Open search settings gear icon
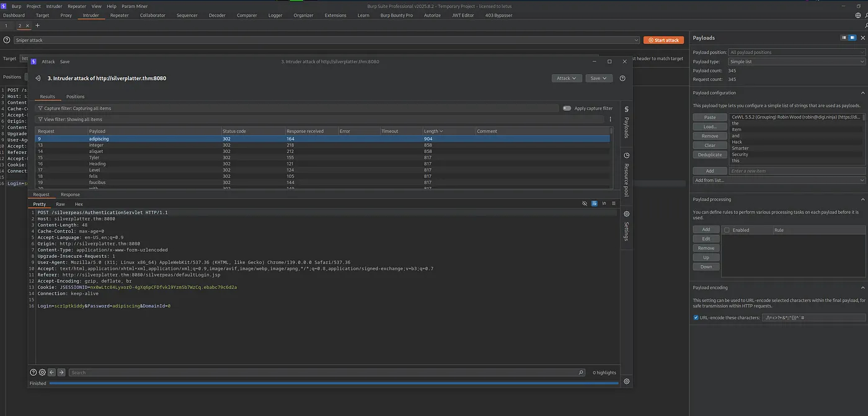Screen dimensions: 868x416 pyautogui.click(x=42, y=373)
